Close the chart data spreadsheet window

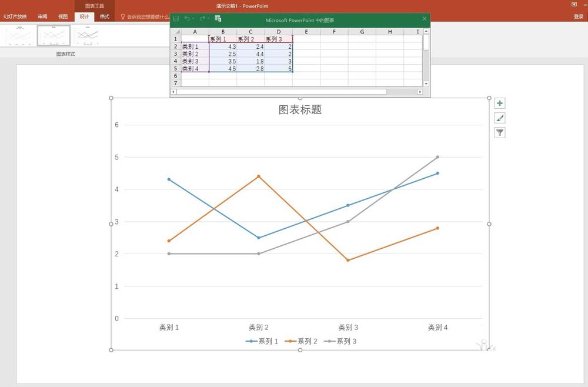424,18
